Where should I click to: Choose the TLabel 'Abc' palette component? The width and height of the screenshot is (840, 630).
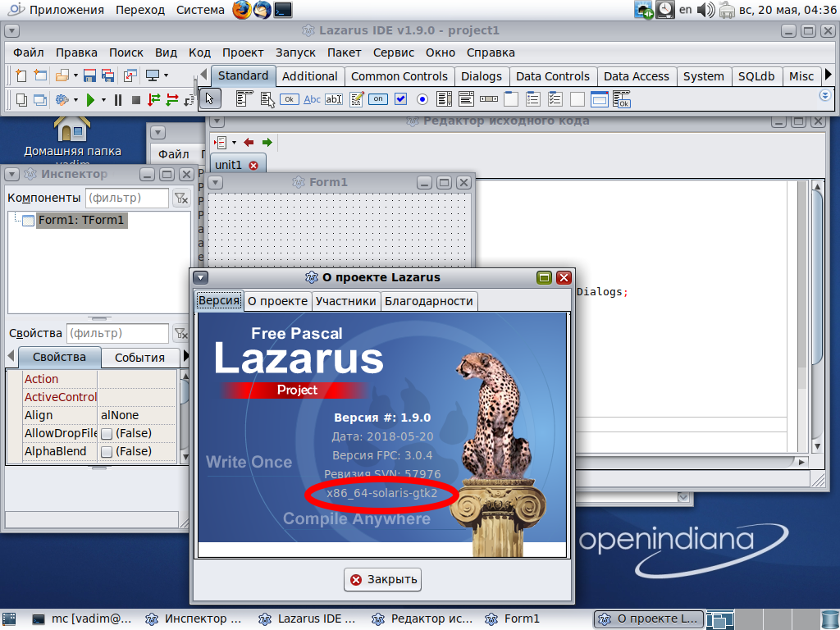[x=312, y=99]
